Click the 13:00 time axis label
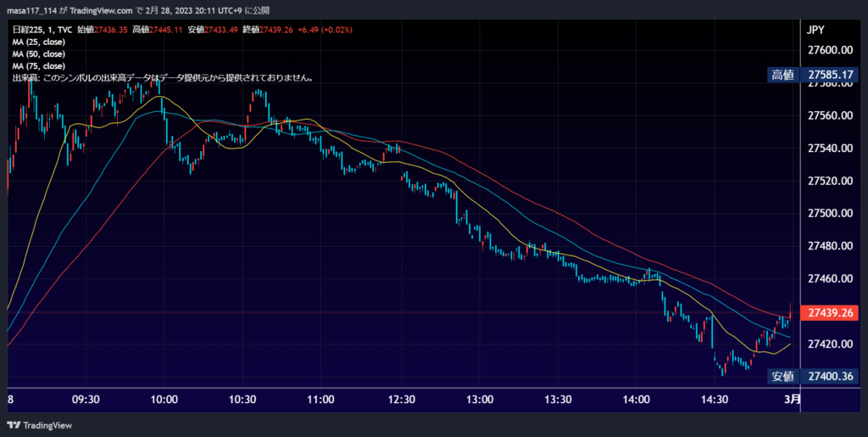Screen dimensions: 868x437 tap(480, 400)
